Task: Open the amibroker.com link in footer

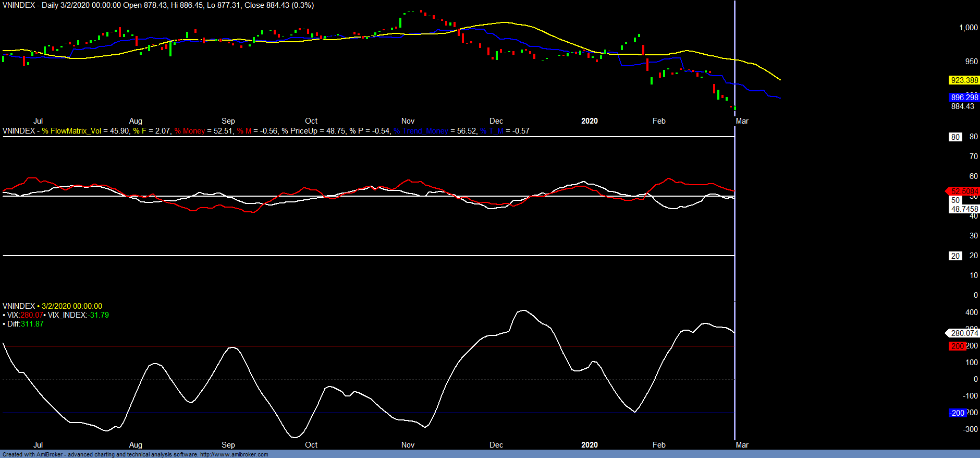Action: (x=234, y=454)
